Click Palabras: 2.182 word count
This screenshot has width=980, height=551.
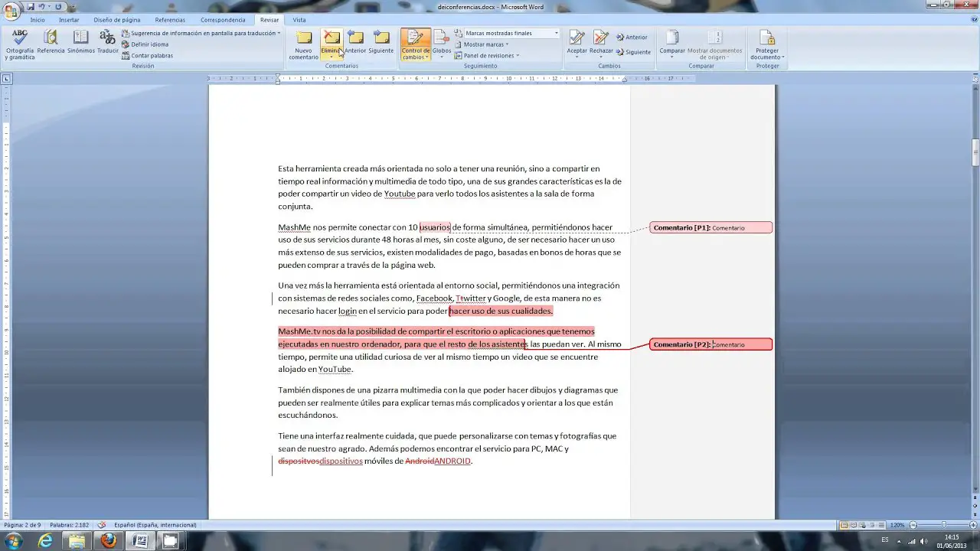pos(69,525)
